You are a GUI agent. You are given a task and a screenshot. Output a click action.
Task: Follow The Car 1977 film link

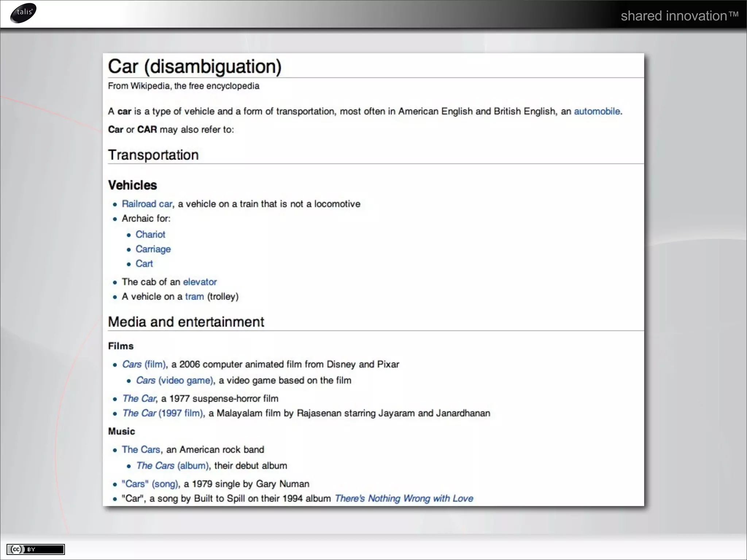point(139,398)
